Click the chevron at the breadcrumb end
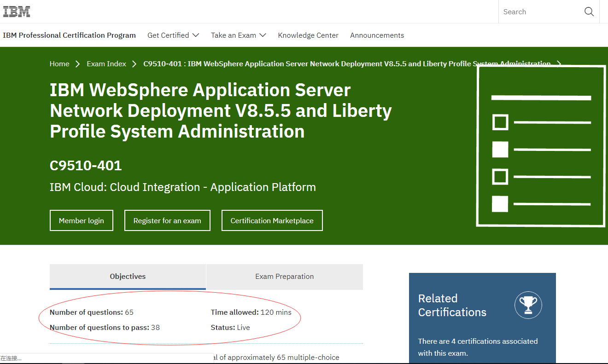 click(x=559, y=64)
